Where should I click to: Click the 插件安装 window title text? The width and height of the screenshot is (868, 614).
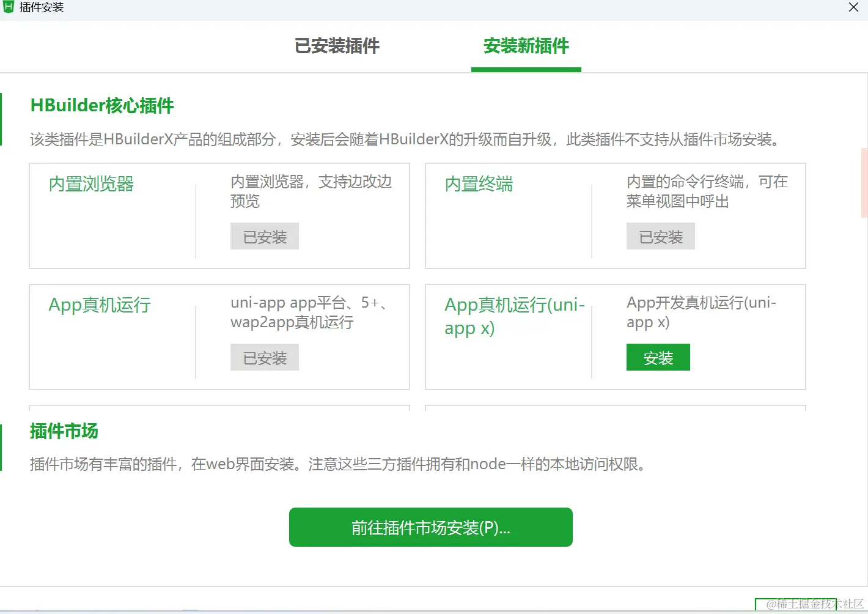[42, 7]
